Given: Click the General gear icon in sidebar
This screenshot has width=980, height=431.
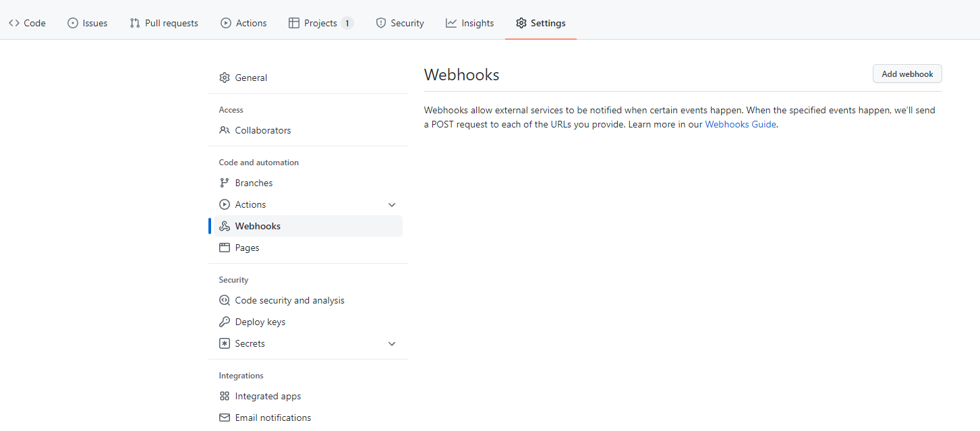Looking at the screenshot, I should pyautogui.click(x=225, y=78).
